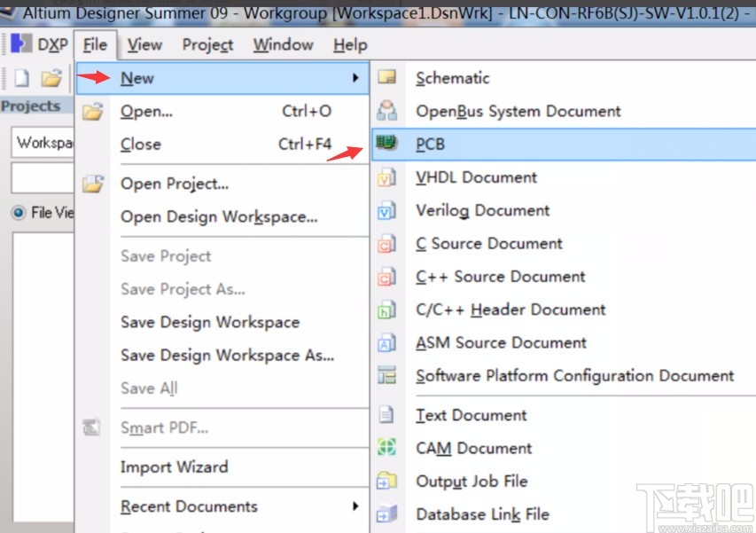756x533 pixels.
Task: Create a new C++ Source Document
Action: tap(564, 277)
